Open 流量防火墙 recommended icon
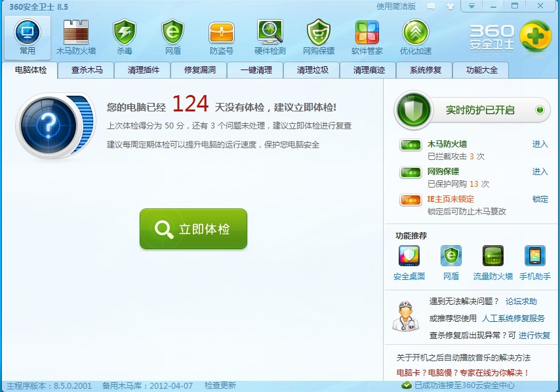The image size is (560, 392). point(493,256)
